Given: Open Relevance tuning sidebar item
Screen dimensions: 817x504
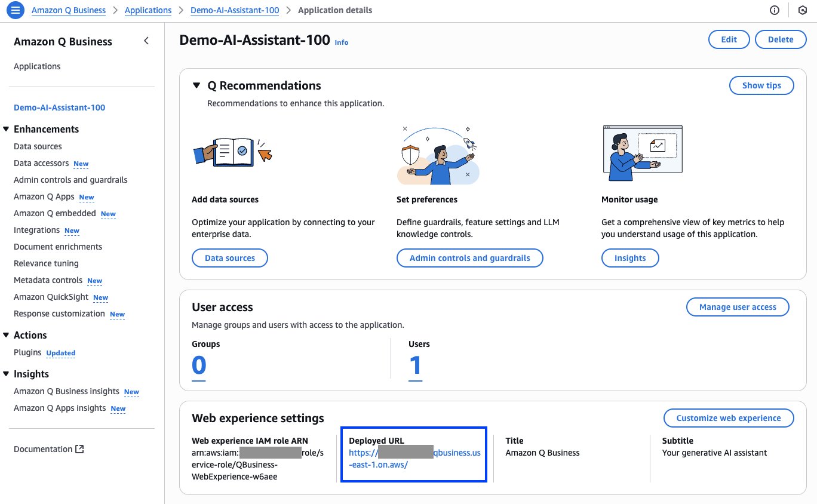Looking at the screenshot, I should point(46,263).
